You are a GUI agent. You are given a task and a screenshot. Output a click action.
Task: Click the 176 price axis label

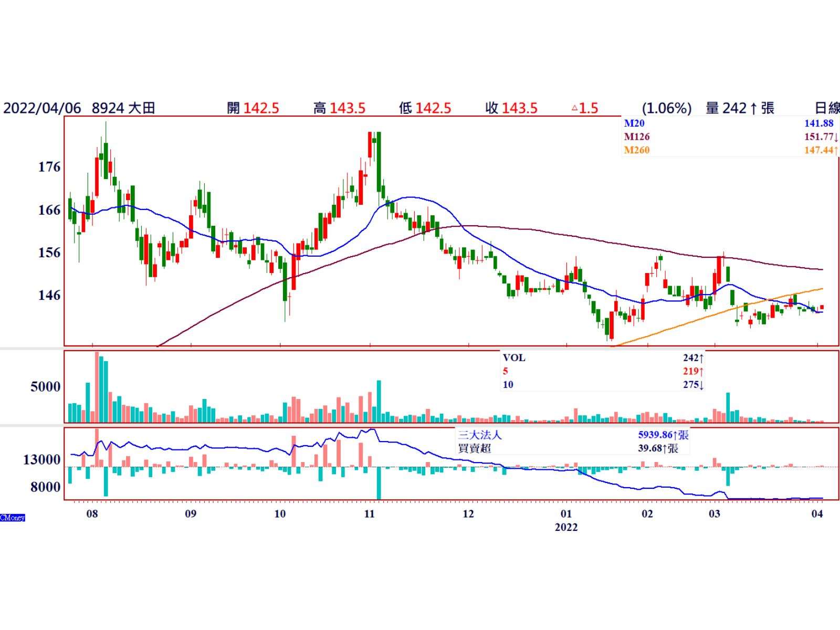[49, 167]
